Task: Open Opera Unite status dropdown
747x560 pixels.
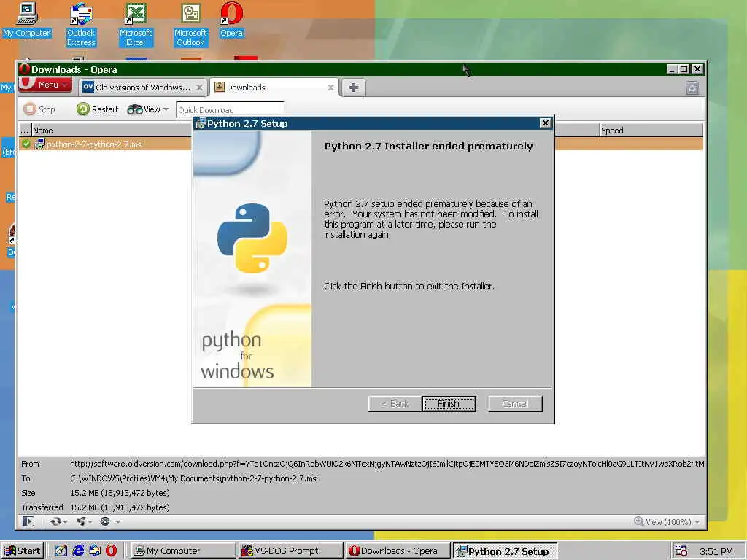Action: [85, 522]
